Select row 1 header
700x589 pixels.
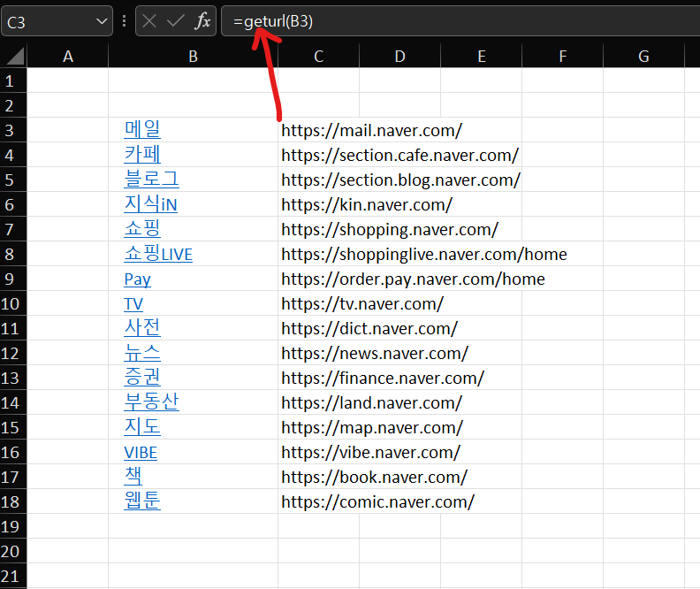point(13,80)
